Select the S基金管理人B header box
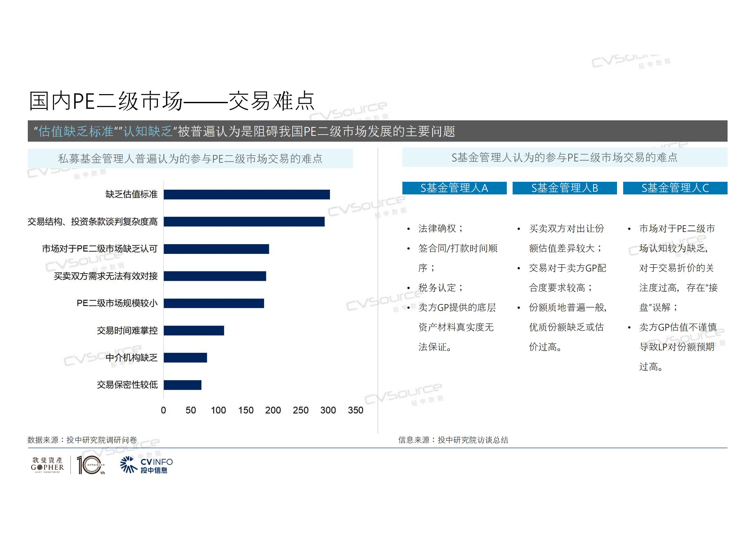Screen dimensions: 756x535 [x=564, y=188]
